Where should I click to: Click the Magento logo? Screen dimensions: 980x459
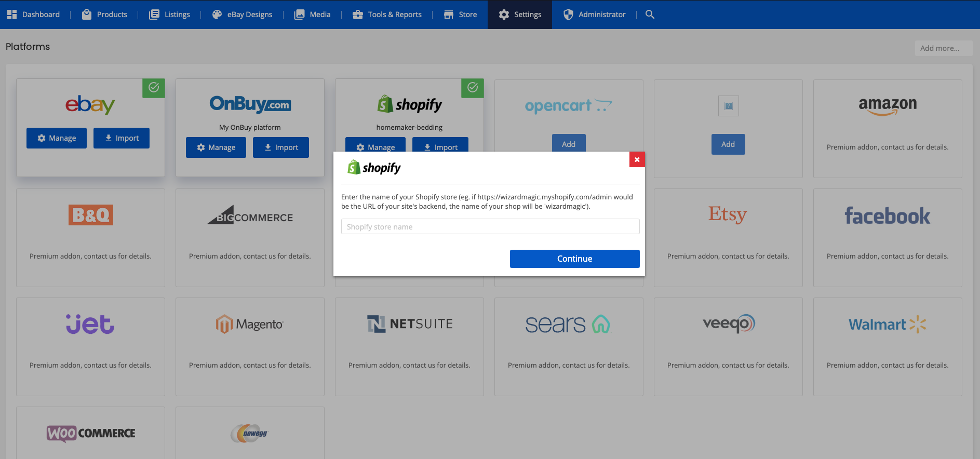(x=250, y=324)
